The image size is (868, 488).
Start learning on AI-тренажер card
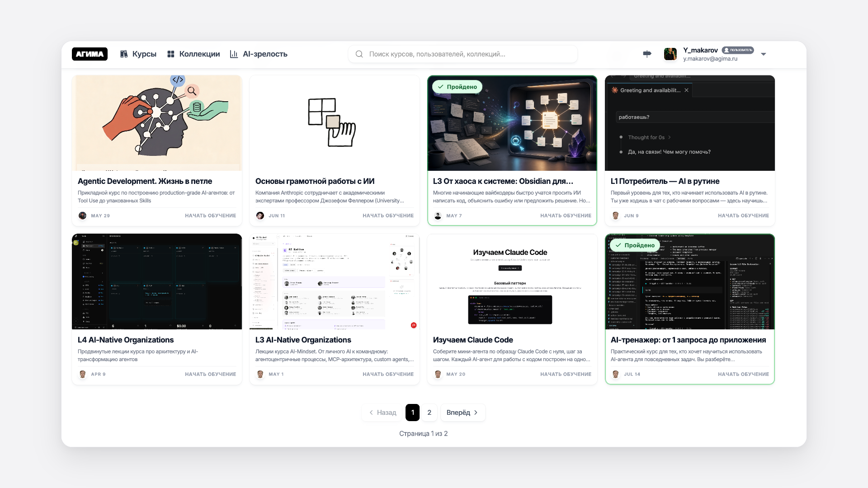[743, 374]
